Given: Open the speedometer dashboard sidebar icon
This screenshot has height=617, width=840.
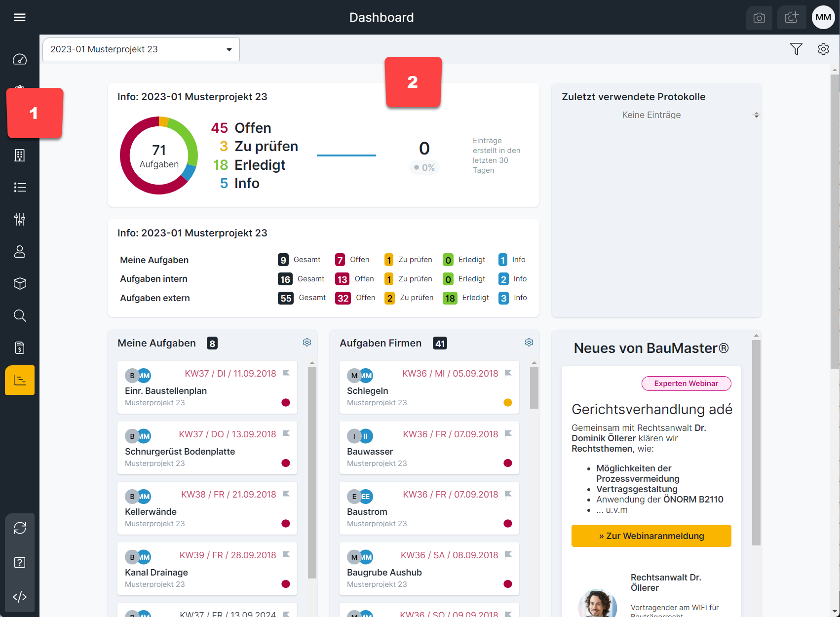Looking at the screenshot, I should [20, 59].
